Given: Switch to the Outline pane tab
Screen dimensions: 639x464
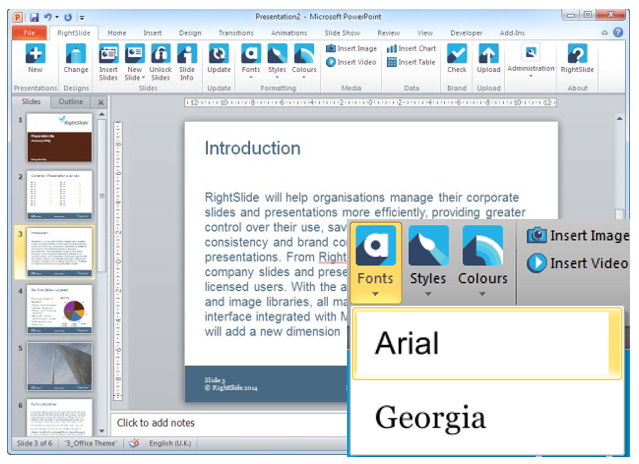Looking at the screenshot, I should coord(71,102).
